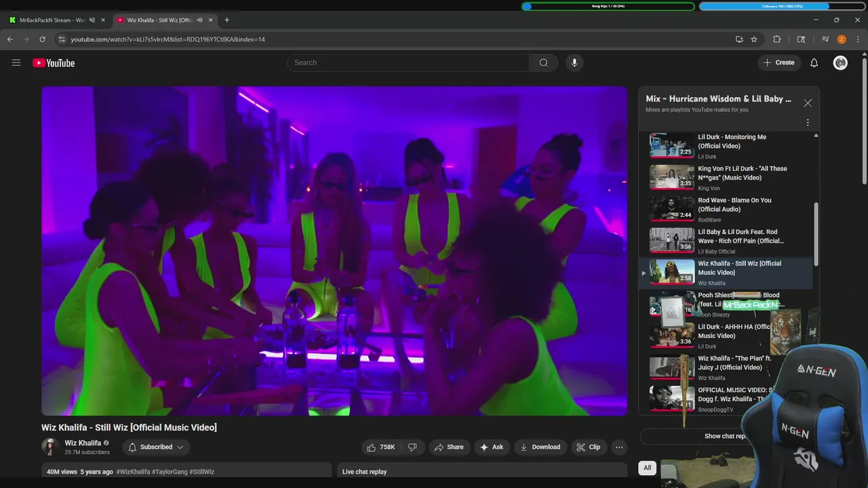Viewport: 868px width, 488px height.
Task: Open Chrome three-dot menu
Action: click(x=858, y=39)
